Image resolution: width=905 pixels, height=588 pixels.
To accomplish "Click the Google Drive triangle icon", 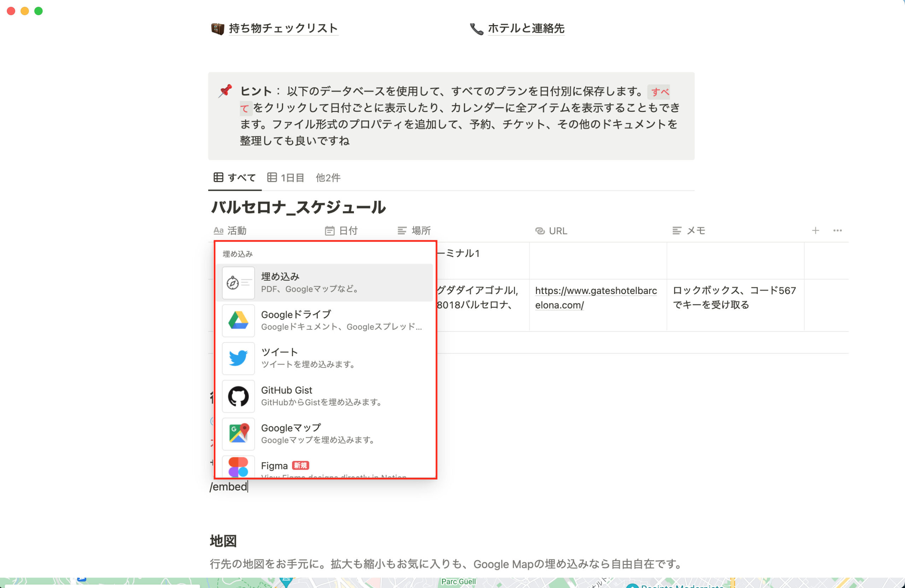I will 238,321.
